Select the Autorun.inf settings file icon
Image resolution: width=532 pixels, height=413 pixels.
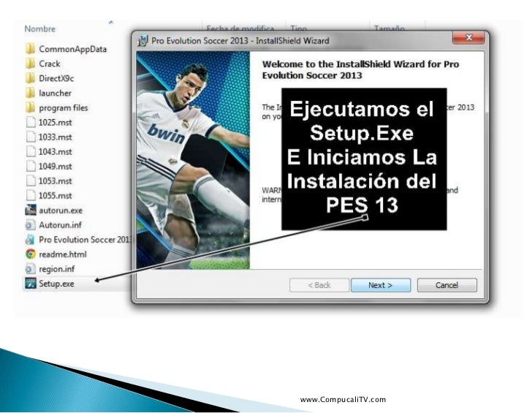coord(30,224)
